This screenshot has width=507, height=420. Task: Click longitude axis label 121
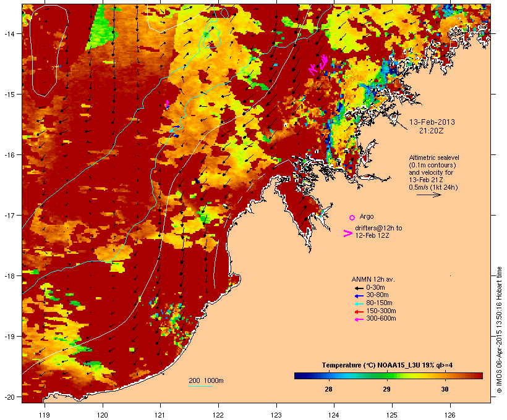(160, 415)
